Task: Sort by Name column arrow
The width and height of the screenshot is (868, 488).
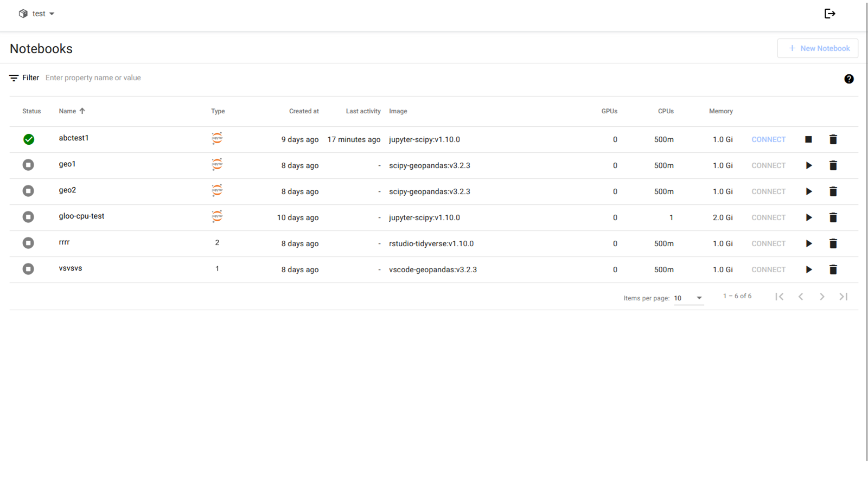Action: coord(82,111)
